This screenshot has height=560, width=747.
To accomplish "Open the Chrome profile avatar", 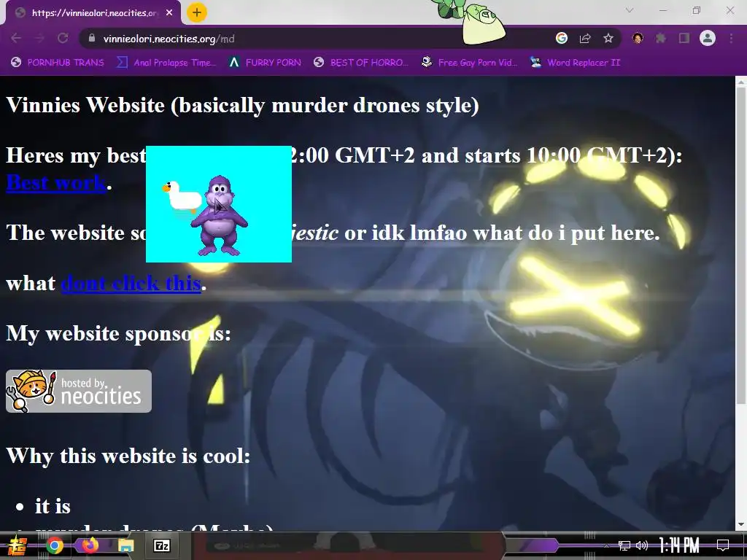I will point(708,38).
